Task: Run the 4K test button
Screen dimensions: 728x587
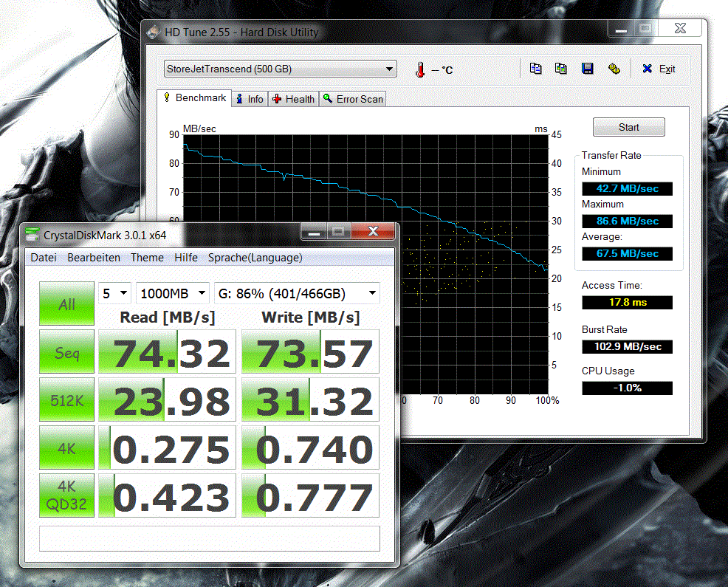Action: [67, 447]
